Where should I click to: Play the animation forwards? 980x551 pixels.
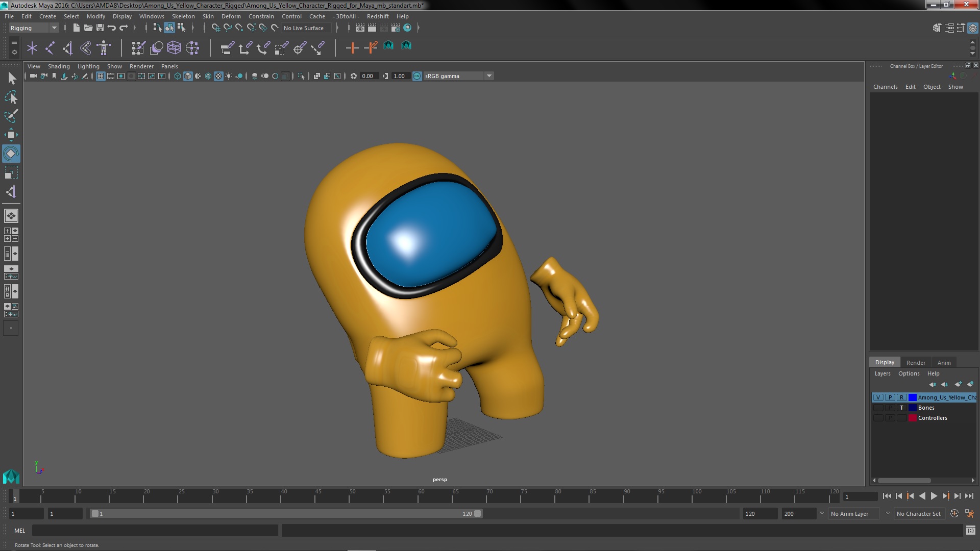pos(934,496)
